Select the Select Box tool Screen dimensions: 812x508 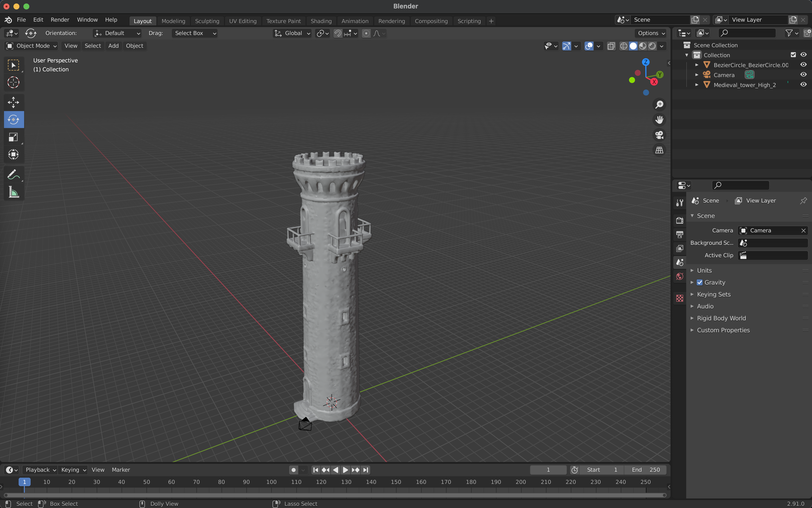tap(13, 65)
